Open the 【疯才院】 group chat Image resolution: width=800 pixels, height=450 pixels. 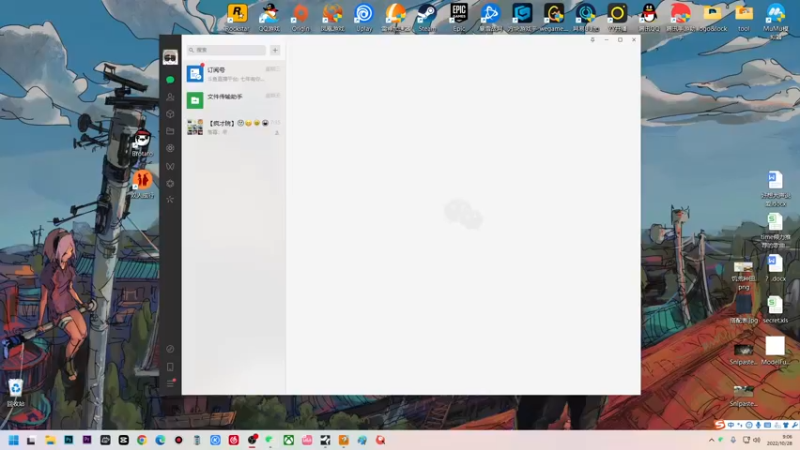pyautogui.click(x=233, y=127)
